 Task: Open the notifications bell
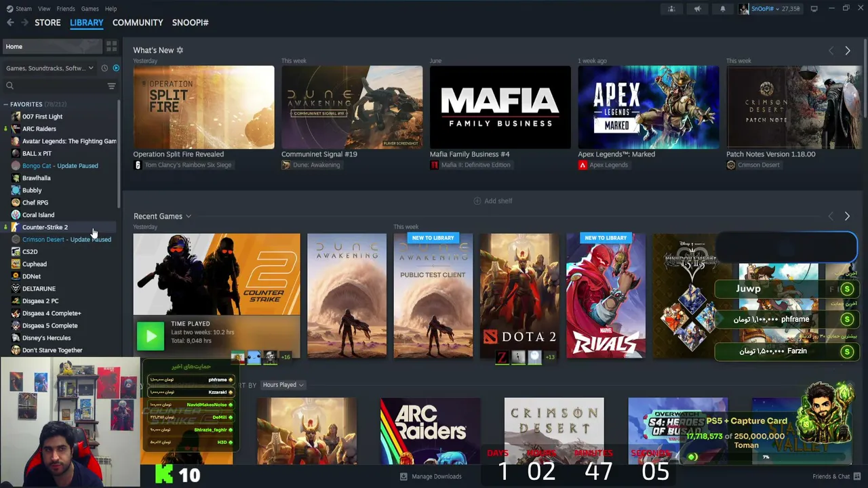click(x=722, y=9)
